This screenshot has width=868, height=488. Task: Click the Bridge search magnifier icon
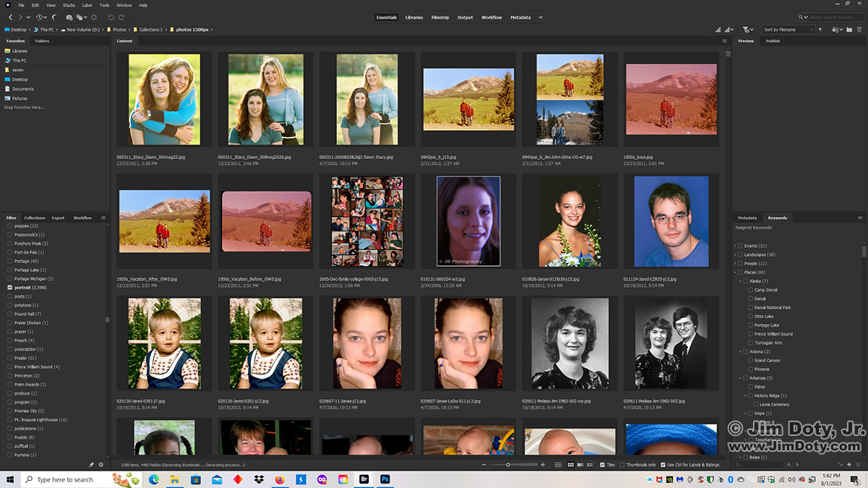coord(801,17)
